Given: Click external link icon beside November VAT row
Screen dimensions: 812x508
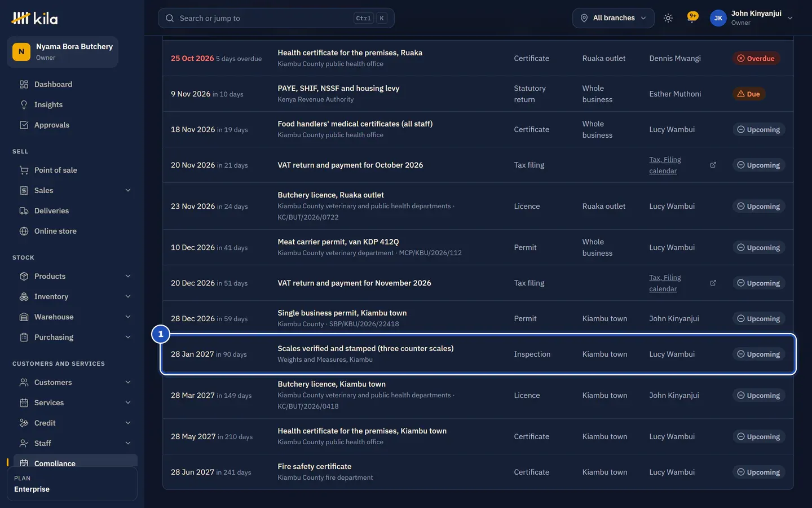Looking at the screenshot, I should click(713, 283).
